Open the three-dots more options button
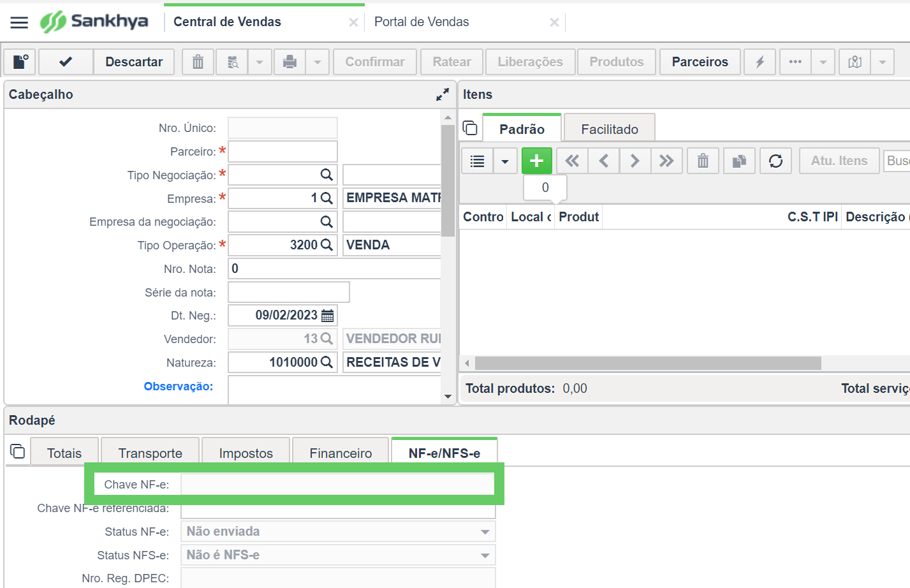910x588 pixels. pyautogui.click(x=795, y=62)
